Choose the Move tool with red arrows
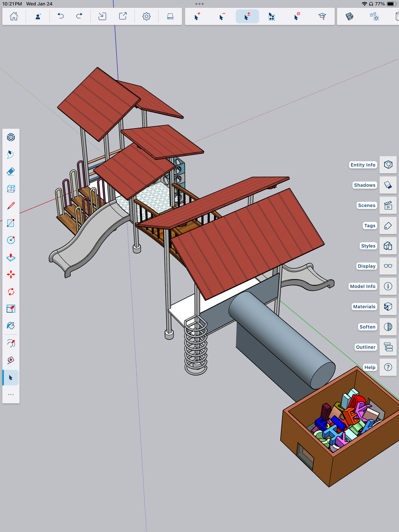The height and width of the screenshot is (532, 399). [x=11, y=274]
